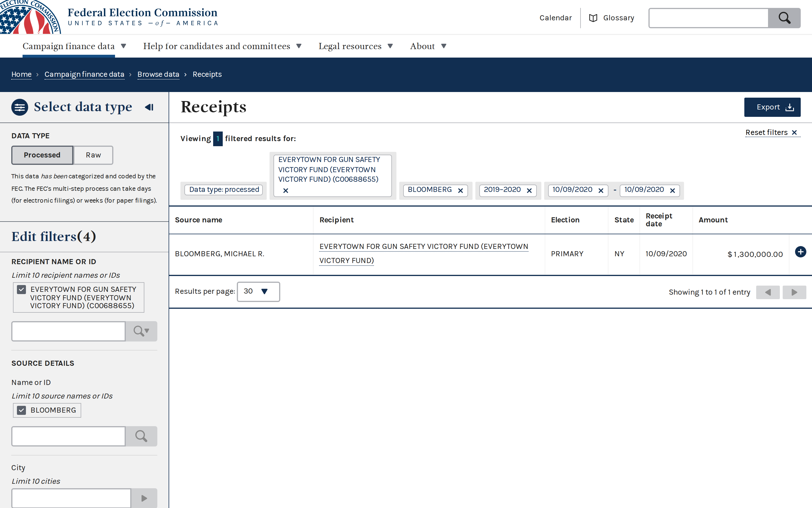The image size is (812, 508).
Task: Click the recipient search magnifier button
Action: point(141,331)
